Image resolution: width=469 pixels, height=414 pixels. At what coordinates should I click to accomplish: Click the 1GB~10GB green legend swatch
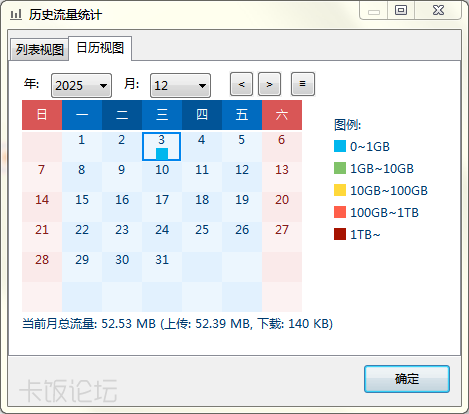pos(340,168)
